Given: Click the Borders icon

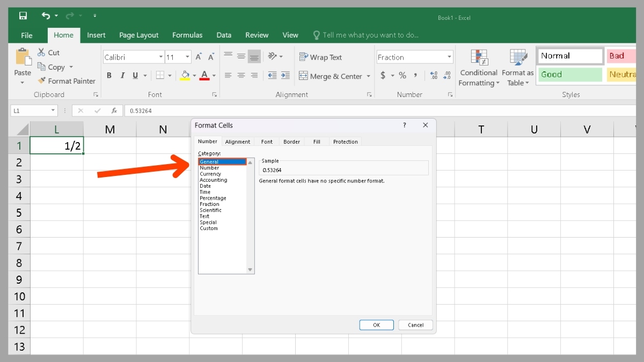Looking at the screenshot, I should (x=160, y=76).
